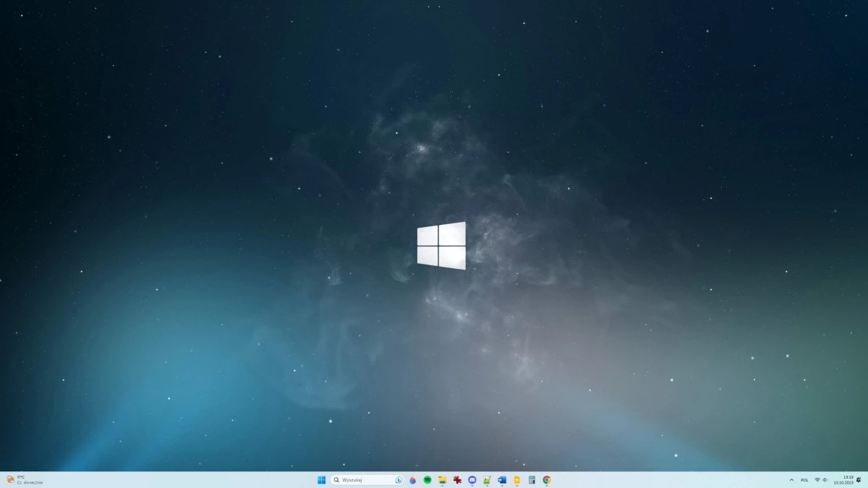Open the notification bell in the tray
The width and height of the screenshot is (868, 488).
click(859, 479)
